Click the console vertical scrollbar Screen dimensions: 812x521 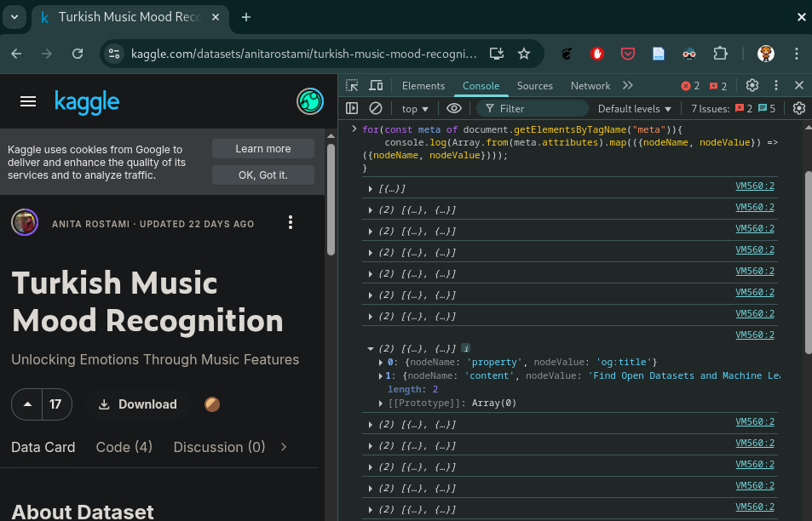coord(809,262)
